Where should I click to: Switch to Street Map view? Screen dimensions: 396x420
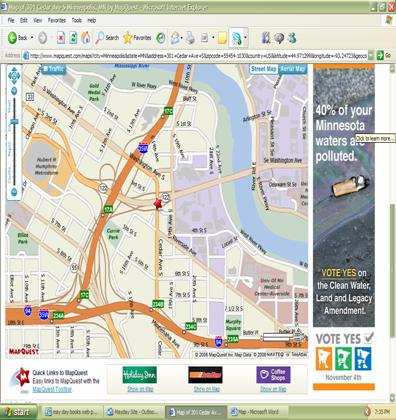point(264,69)
